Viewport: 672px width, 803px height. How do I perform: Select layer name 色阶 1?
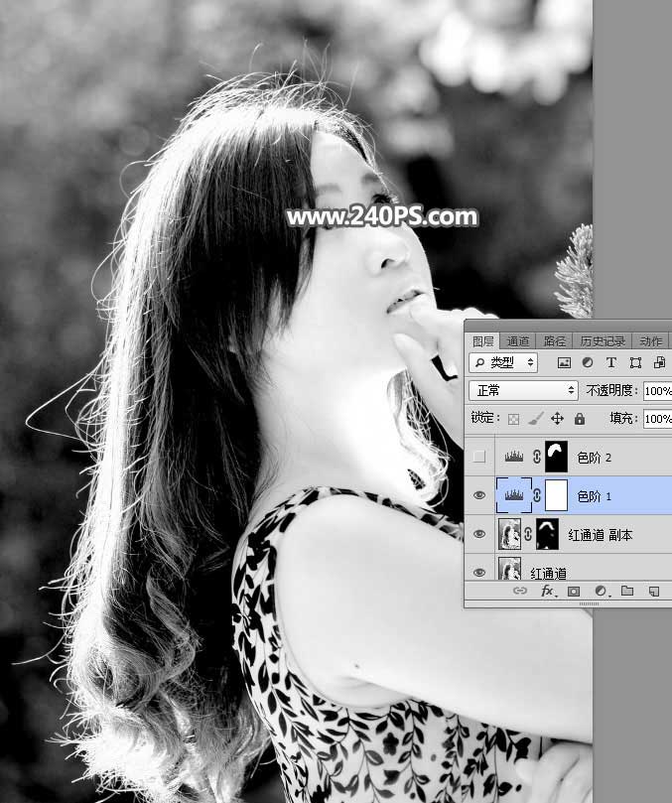(595, 496)
